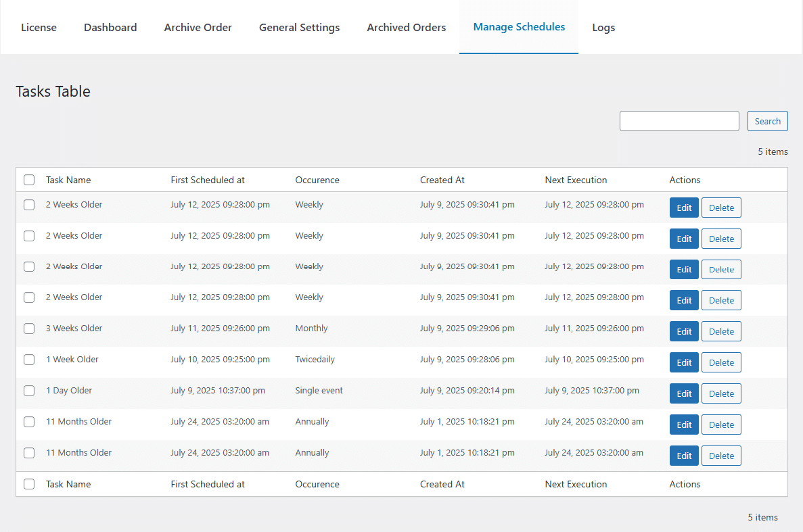
Task: Tick the select-all checkbox in the table footer
Action: pyautogui.click(x=29, y=485)
